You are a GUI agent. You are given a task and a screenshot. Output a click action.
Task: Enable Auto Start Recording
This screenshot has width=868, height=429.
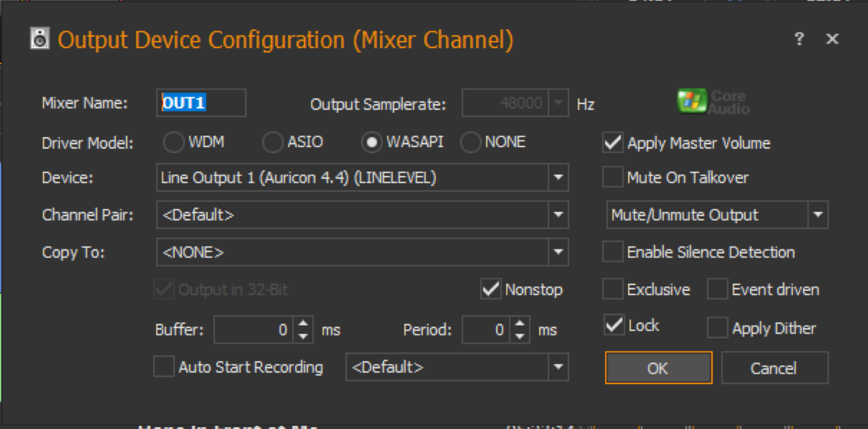[x=164, y=367]
